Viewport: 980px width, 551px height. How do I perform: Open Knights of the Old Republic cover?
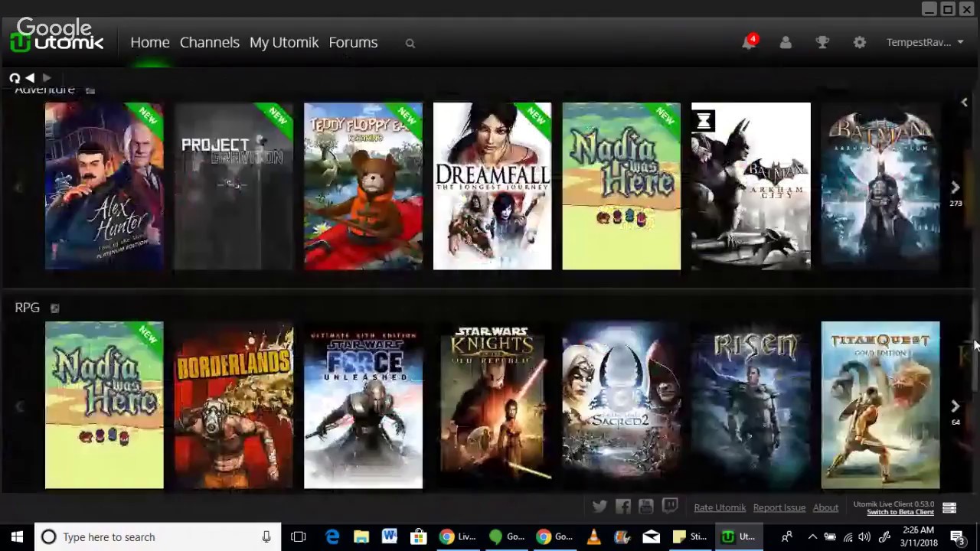coord(492,405)
